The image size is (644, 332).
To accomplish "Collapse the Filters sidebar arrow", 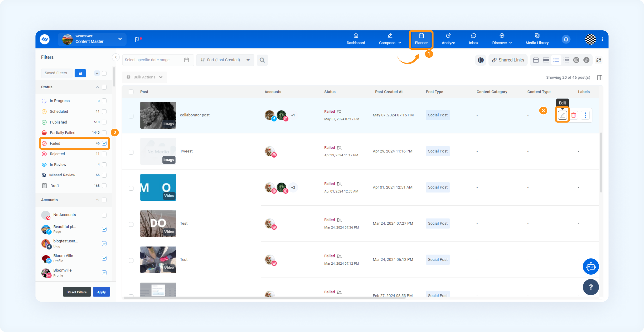I will click(x=116, y=57).
